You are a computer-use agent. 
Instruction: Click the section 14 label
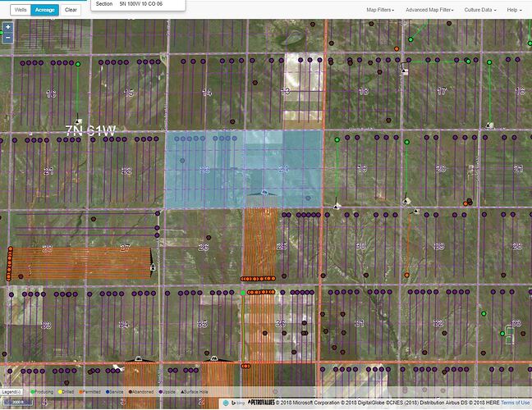coord(207,92)
